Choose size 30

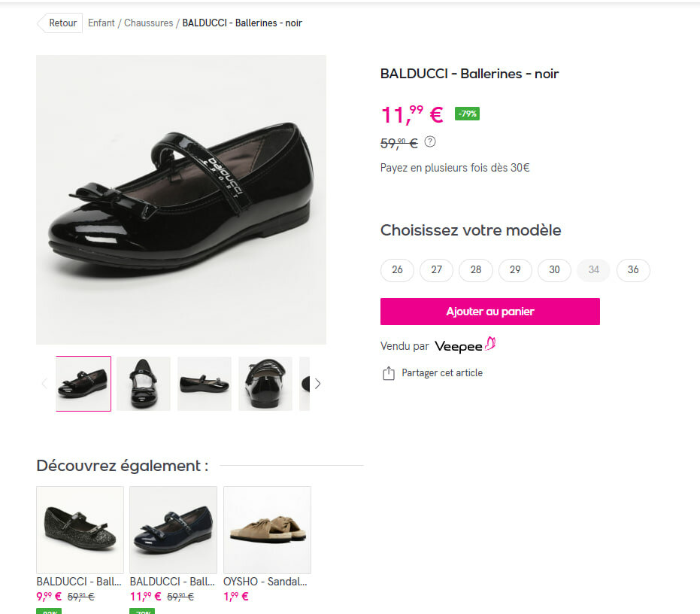click(554, 270)
